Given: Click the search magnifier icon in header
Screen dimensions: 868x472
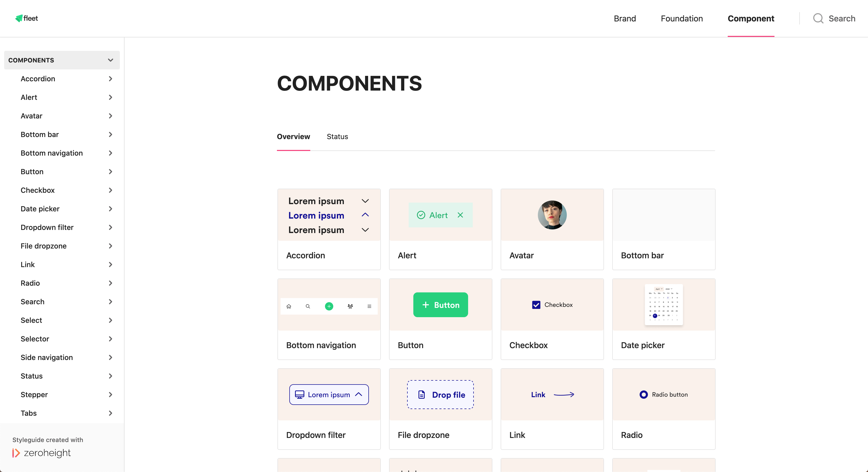Looking at the screenshot, I should 818,19.
